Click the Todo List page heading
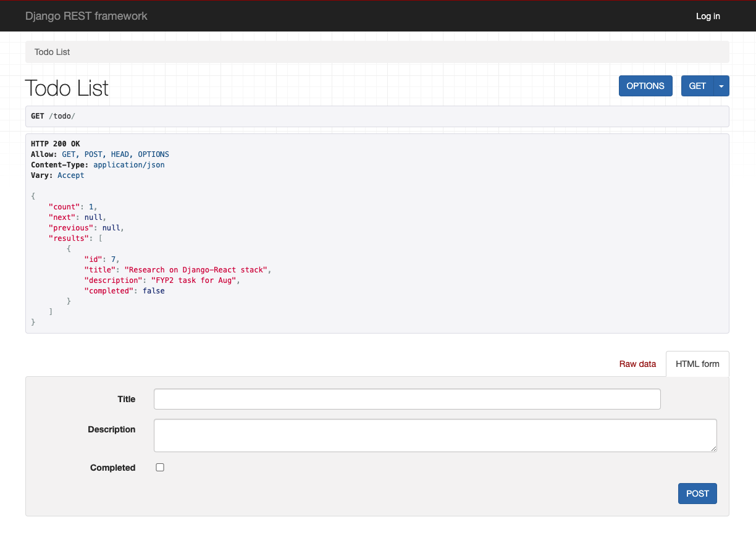Image resolution: width=756 pixels, height=551 pixels. 67,88
